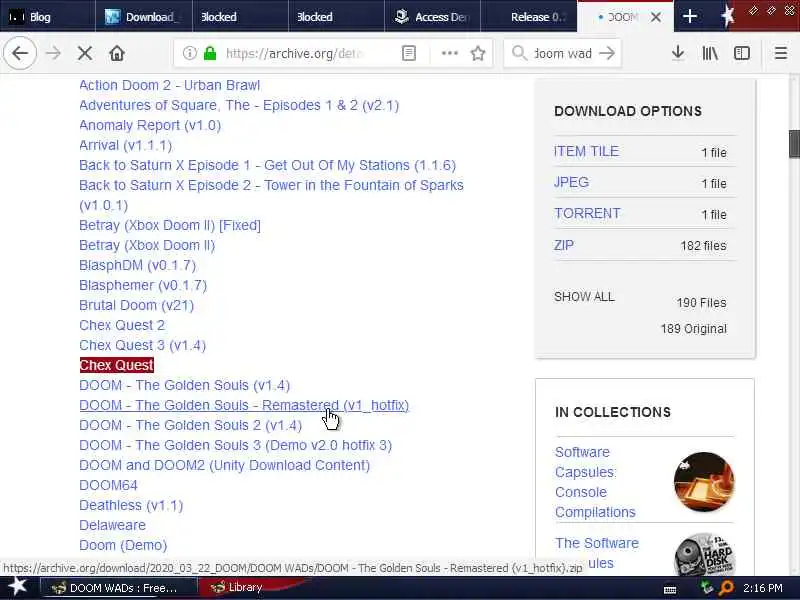Open Blasphemer (v0.1.7) link
This screenshot has height=600, width=800.
[143, 285]
